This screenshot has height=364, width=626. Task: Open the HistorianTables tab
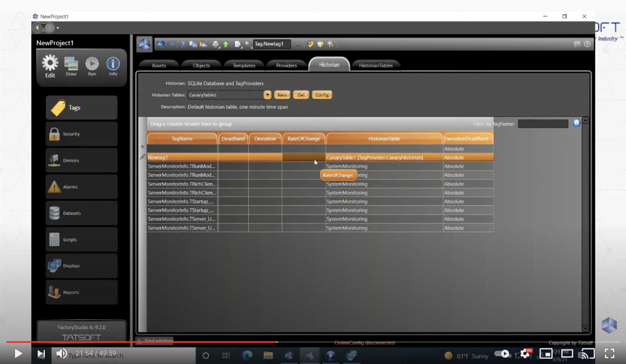click(x=376, y=66)
